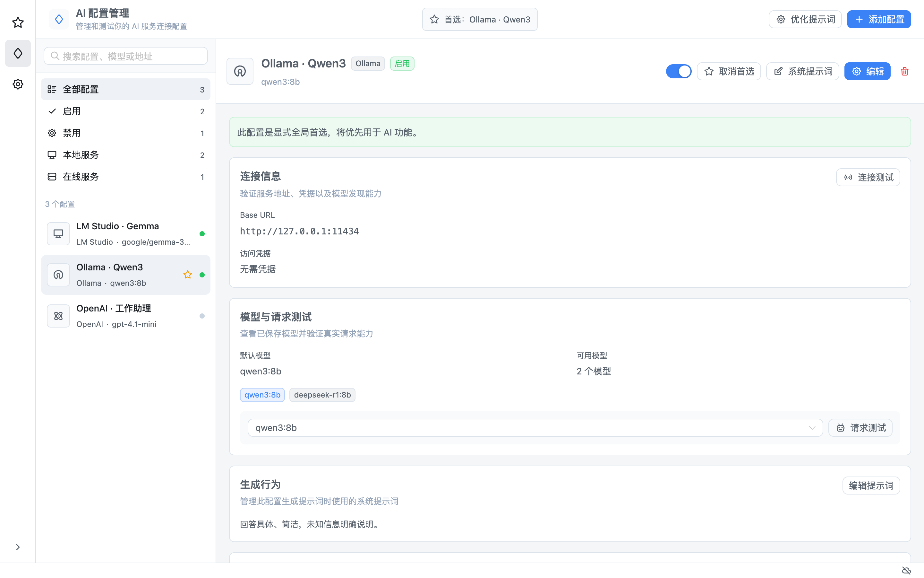
Task: Click the 2 个模型 available models value
Action: [x=594, y=371]
